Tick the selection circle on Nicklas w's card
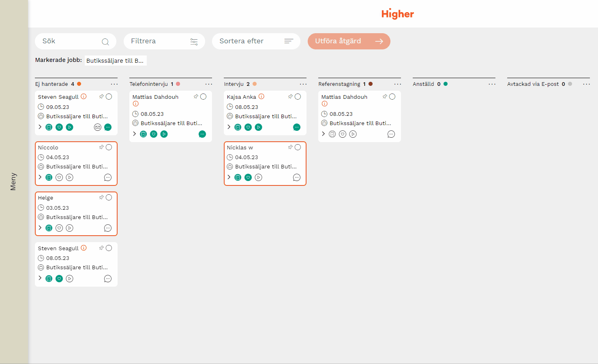The image size is (598, 364). coord(298,147)
